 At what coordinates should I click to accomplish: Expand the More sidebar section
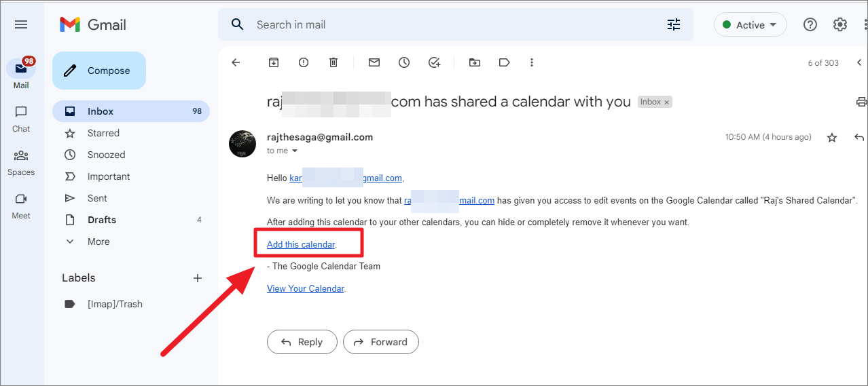coord(98,242)
